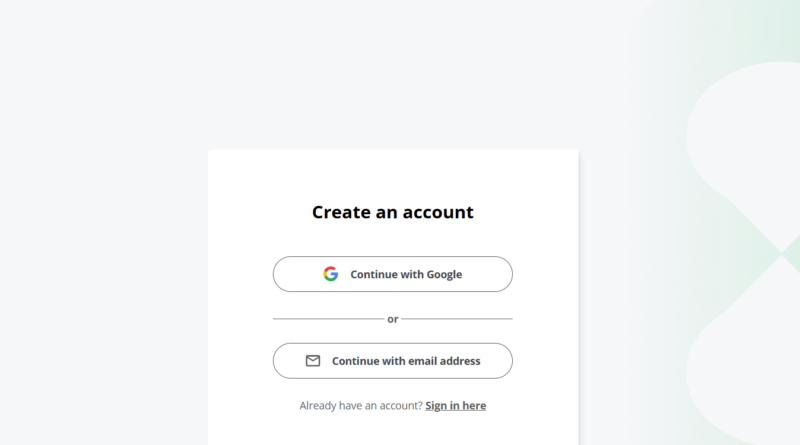
Task: Click the divider line right of "or"
Action: click(x=457, y=319)
